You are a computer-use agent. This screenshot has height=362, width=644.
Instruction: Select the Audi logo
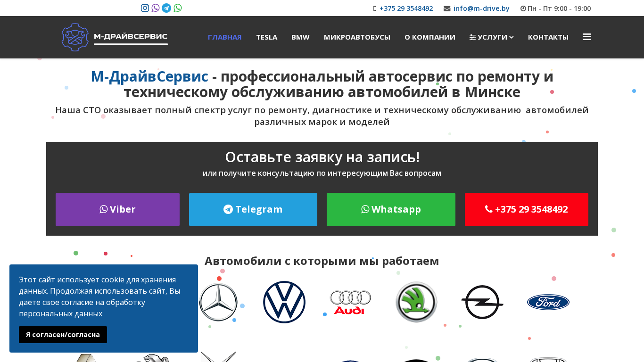350,302
